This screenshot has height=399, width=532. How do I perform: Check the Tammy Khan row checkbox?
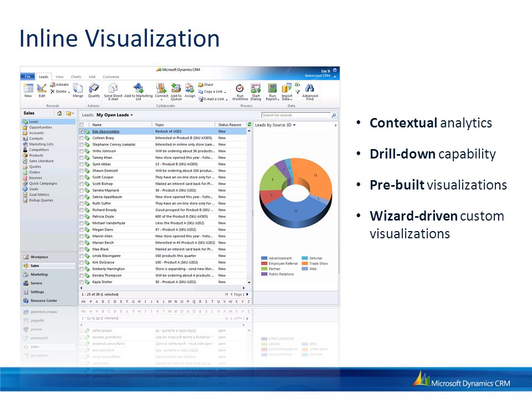coord(81,158)
